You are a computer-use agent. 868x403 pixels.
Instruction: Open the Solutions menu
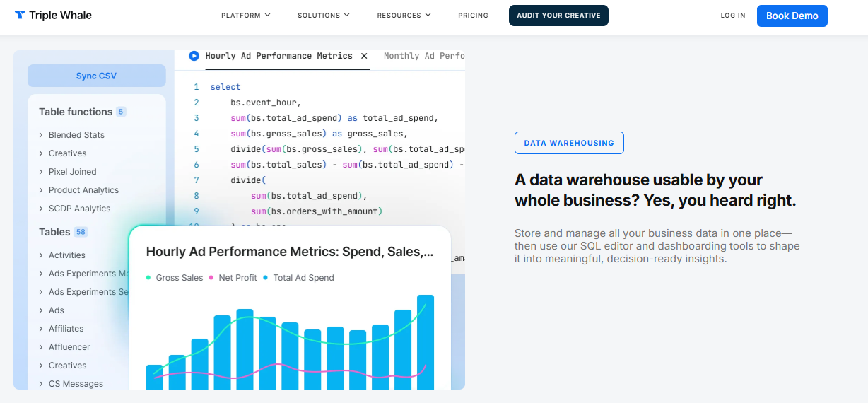coord(324,16)
